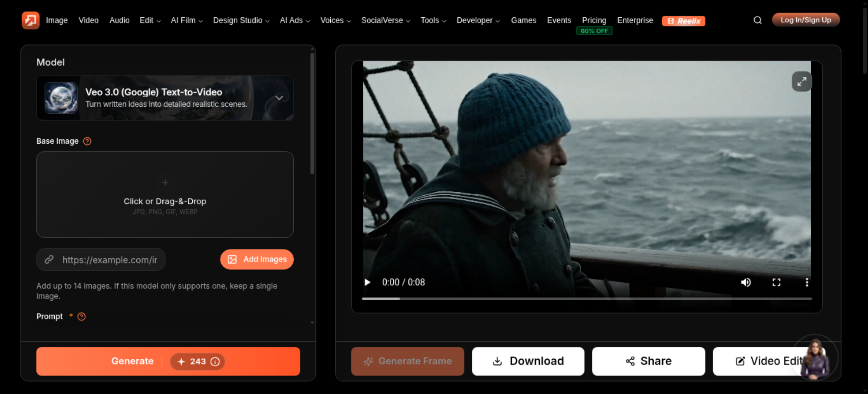
Task: Open the Design Studio dropdown
Action: pyautogui.click(x=241, y=20)
